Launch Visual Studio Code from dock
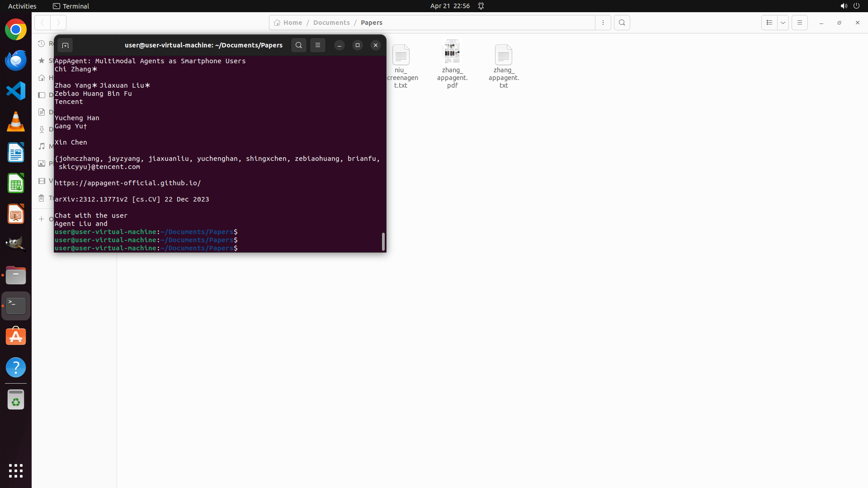Screen dimensions: 868x488 (16, 91)
